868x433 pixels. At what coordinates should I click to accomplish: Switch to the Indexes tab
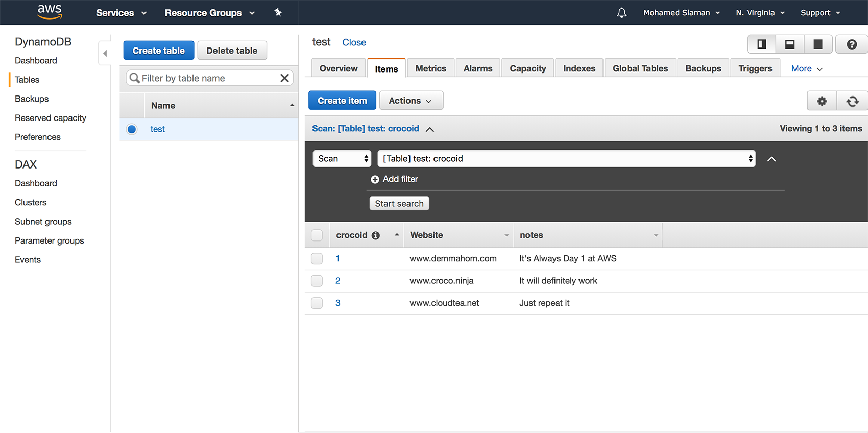pos(579,68)
